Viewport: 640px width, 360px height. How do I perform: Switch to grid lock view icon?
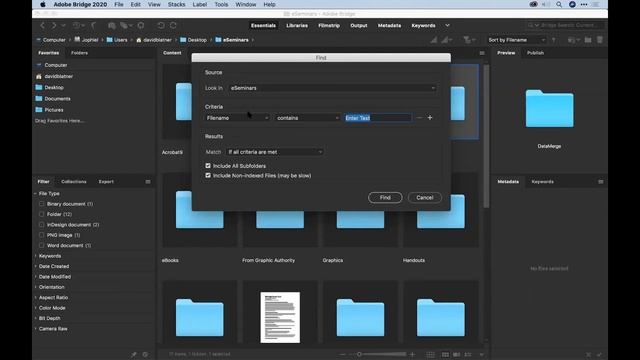[x=430, y=355]
